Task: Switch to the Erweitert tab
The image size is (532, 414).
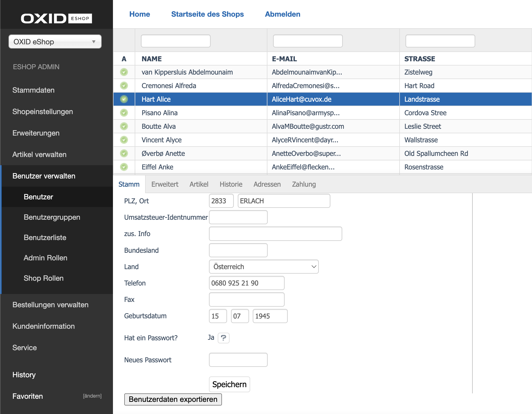Action: coord(165,184)
